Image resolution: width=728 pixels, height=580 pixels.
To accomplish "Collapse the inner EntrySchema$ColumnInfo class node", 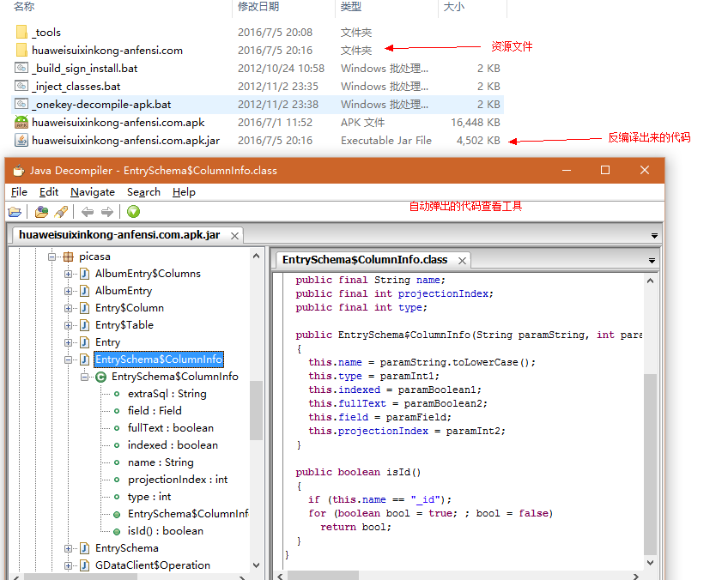I will pos(84,377).
